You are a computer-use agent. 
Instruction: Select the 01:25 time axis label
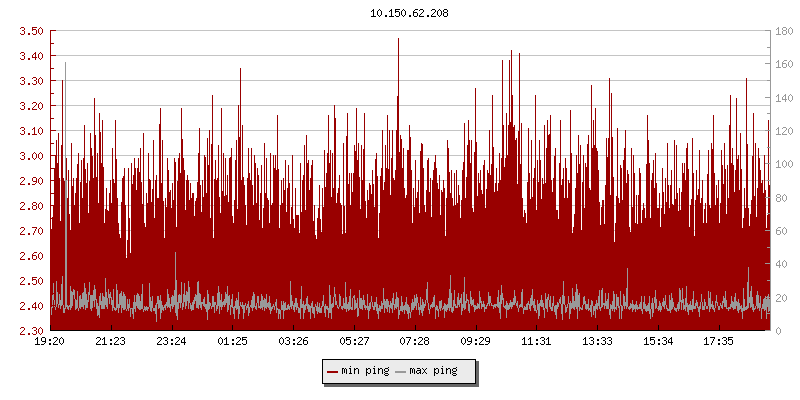coord(232,342)
